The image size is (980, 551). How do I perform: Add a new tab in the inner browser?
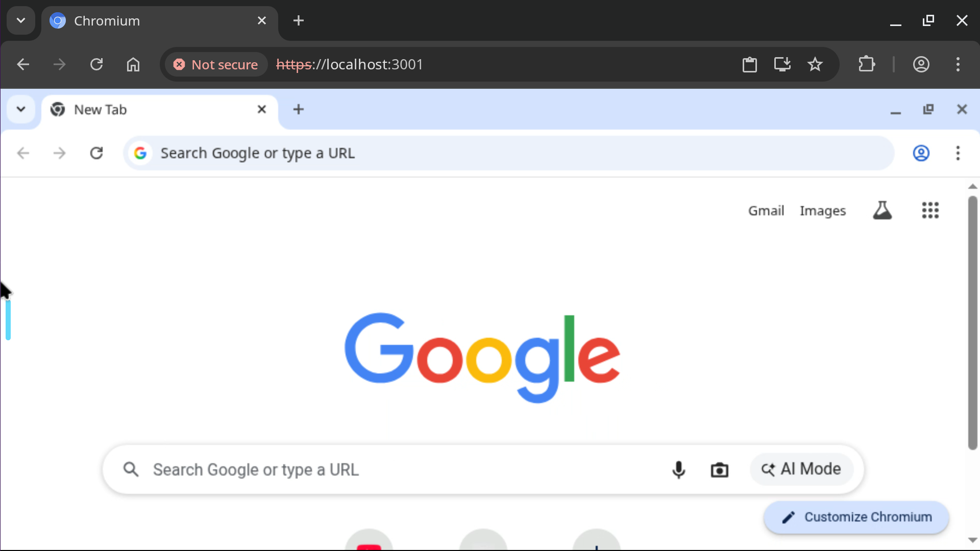[299, 109]
